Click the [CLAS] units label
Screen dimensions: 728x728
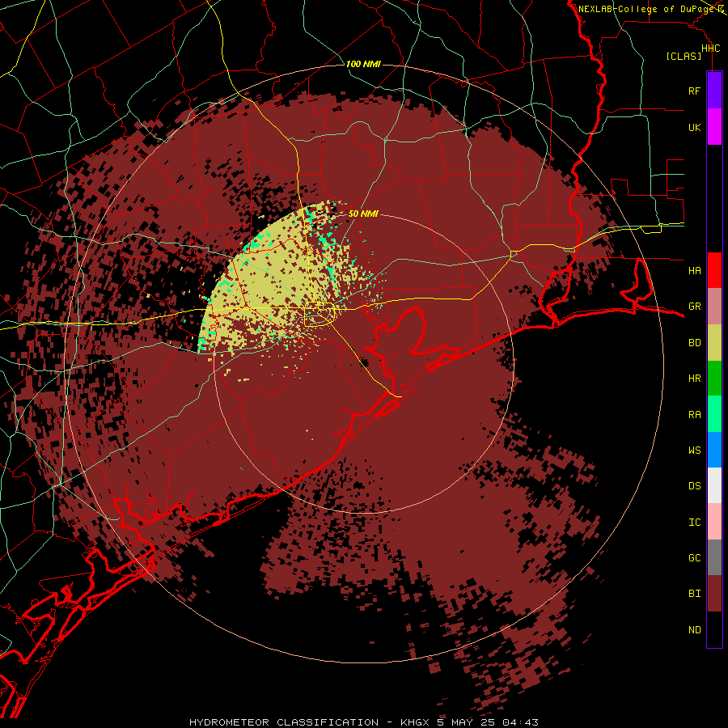click(x=684, y=57)
